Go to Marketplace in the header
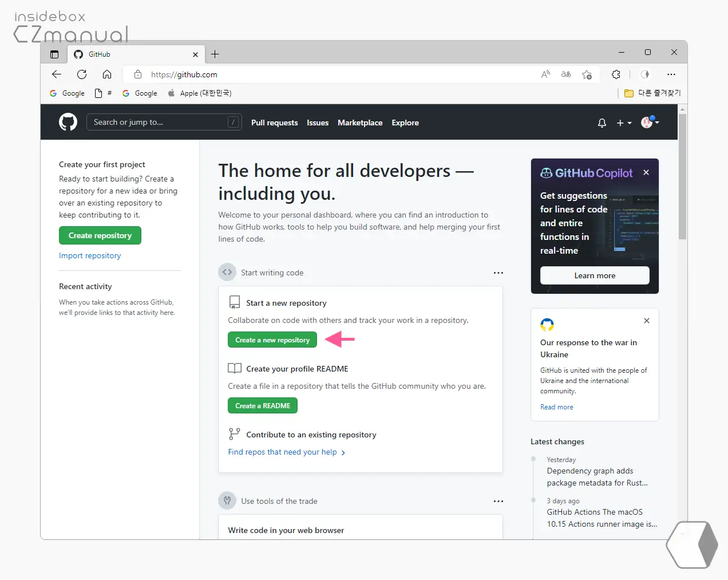The image size is (728, 580). tap(360, 123)
